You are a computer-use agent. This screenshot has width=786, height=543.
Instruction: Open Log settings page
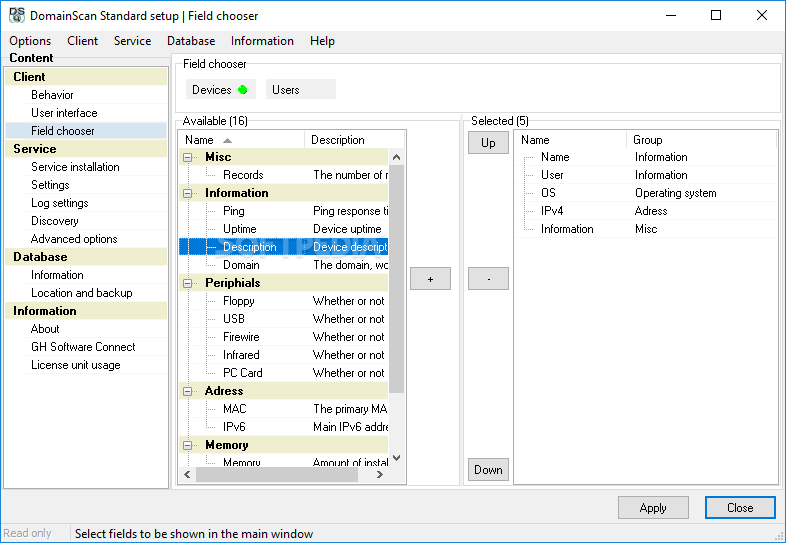click(x=60, y=203)
